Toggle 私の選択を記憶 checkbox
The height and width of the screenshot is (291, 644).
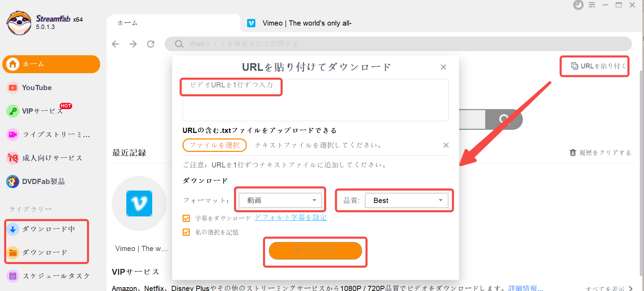186,232
